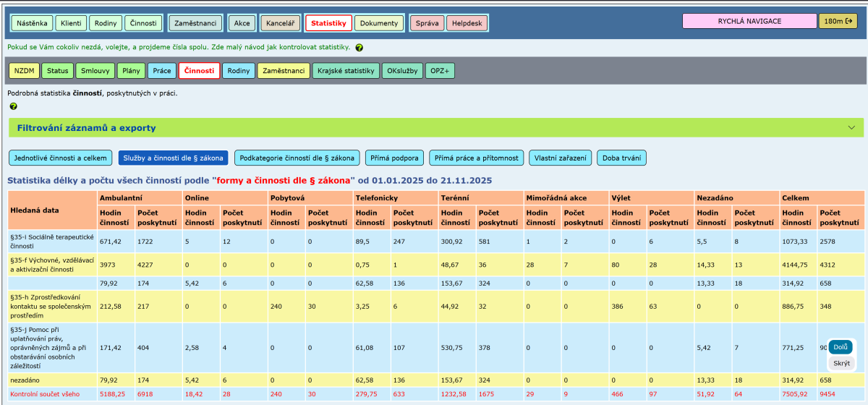The width and height of the screenshot is (868, 405).
Task: Open the Nástěnka main menu item
Action: pos(32,23)
